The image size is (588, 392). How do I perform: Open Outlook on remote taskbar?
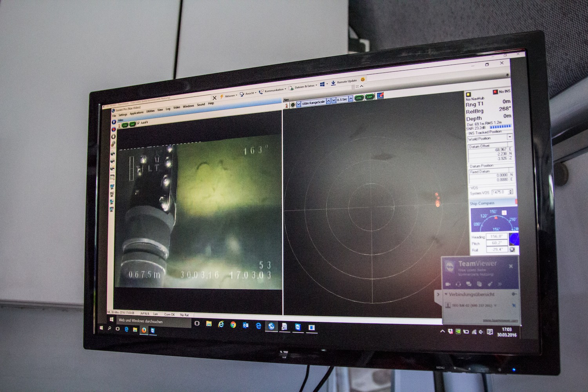click(246, 325)
